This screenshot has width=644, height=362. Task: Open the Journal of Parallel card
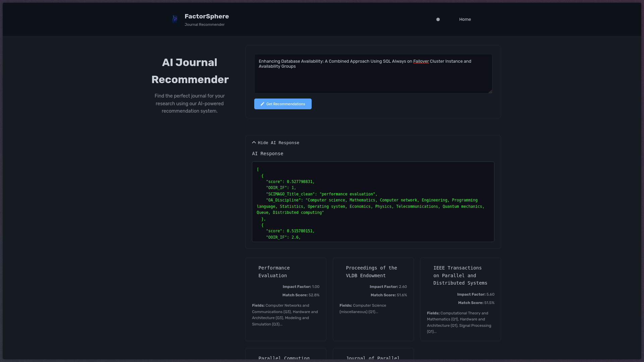(373, 358)
